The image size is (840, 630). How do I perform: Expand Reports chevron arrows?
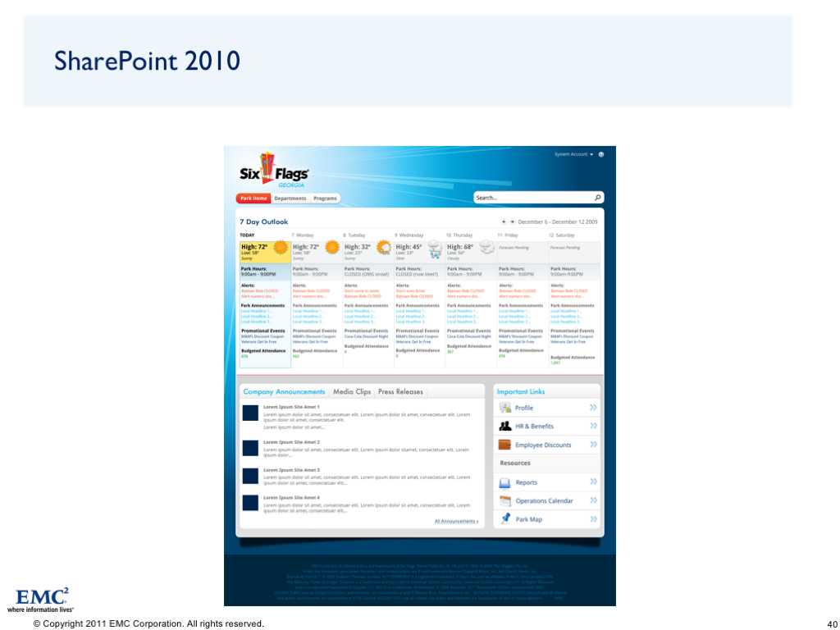[x=593, y=482]
